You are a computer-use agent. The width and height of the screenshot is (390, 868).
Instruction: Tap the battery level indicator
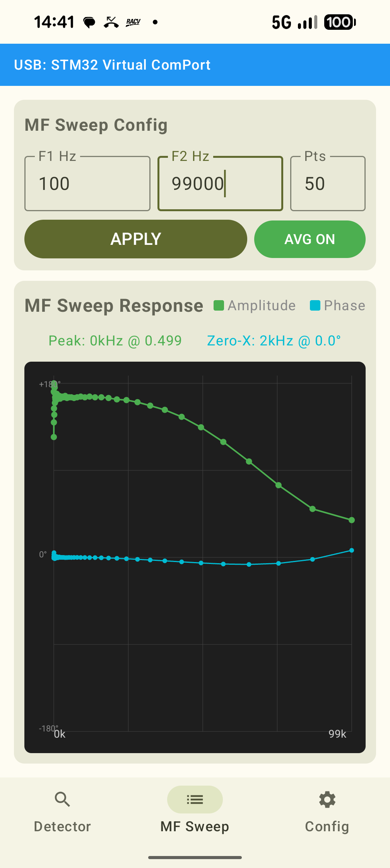click(x=340, y=22)
